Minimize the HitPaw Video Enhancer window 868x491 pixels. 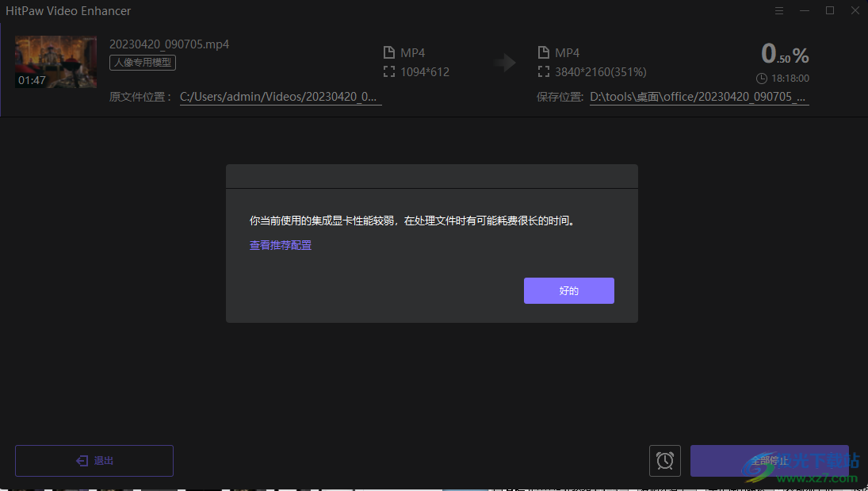click(x=805, y=10)
